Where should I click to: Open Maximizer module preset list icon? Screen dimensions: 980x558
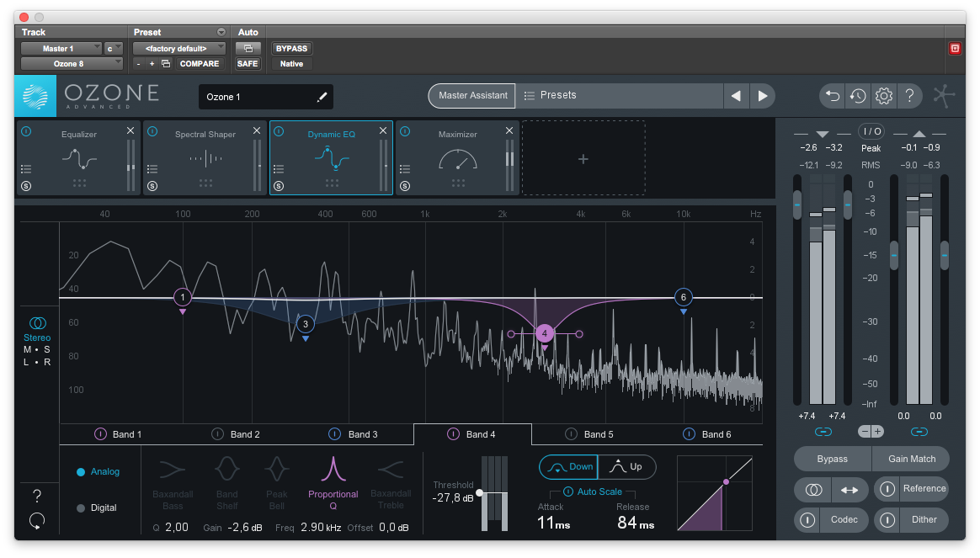tap(405, 168)
